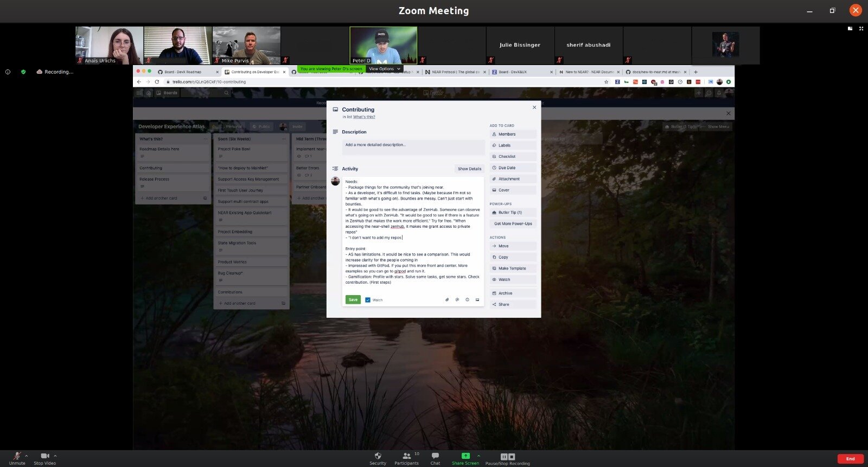Copy the card via Actions

point(513,257)
